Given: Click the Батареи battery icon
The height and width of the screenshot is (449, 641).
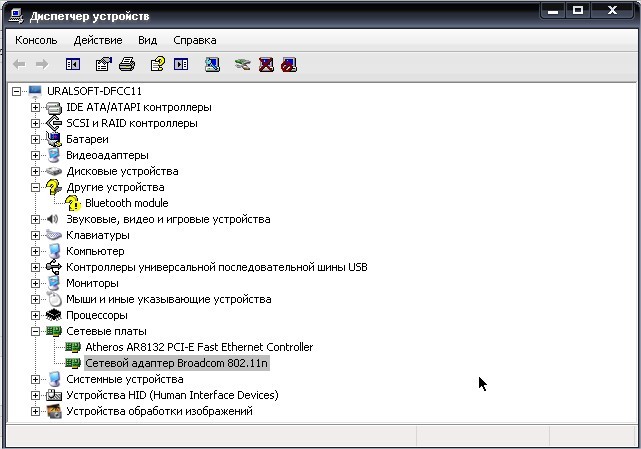Looking at the screenshot, I should (x=54, y=139).
